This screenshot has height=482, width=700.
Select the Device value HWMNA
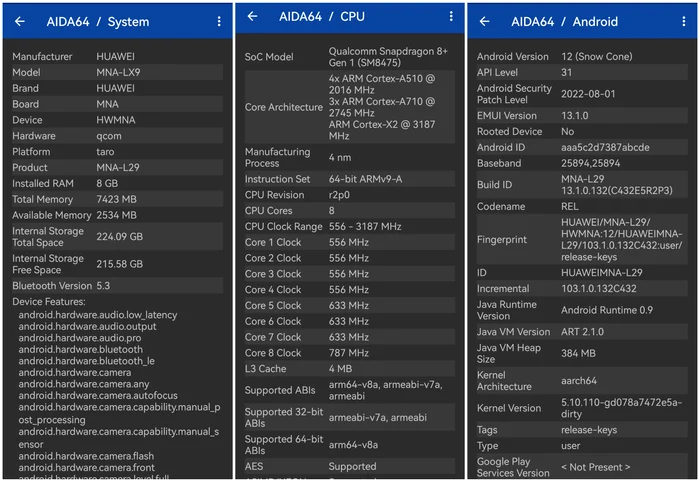tap(116, 120)
